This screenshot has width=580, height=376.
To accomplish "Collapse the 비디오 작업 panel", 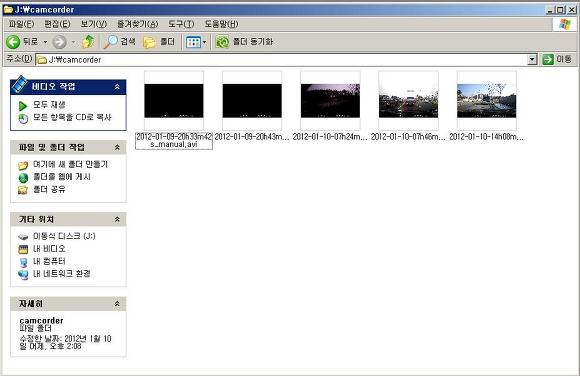I will click(x=117, y=87).
